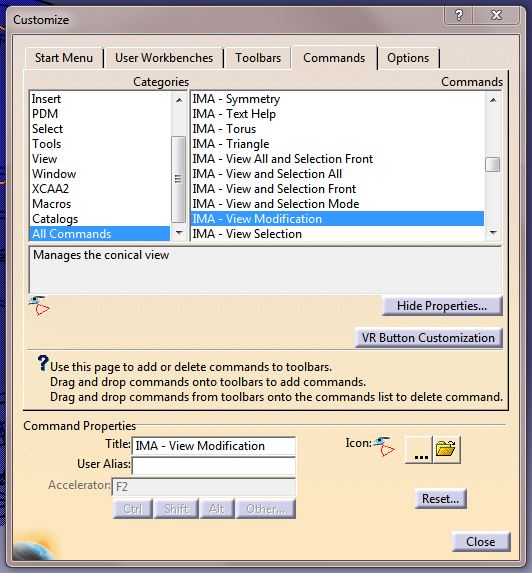Click the blue question mark info icon
The image size is (532, 573).
coord(43,363)
